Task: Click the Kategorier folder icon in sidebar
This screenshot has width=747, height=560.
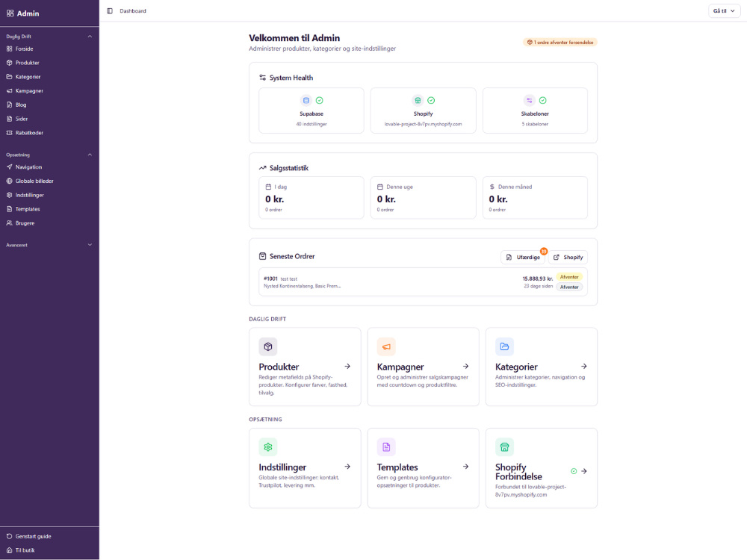Action: (x=9, y=77)
